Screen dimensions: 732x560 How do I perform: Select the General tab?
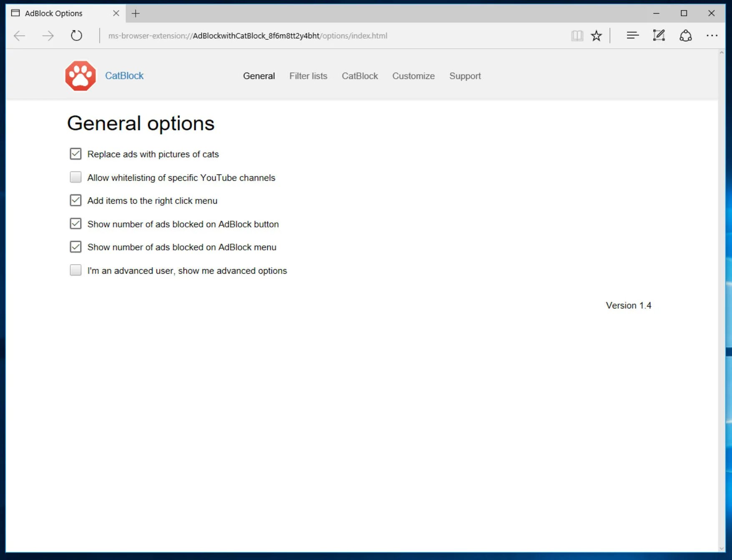[x=259, y=76]
